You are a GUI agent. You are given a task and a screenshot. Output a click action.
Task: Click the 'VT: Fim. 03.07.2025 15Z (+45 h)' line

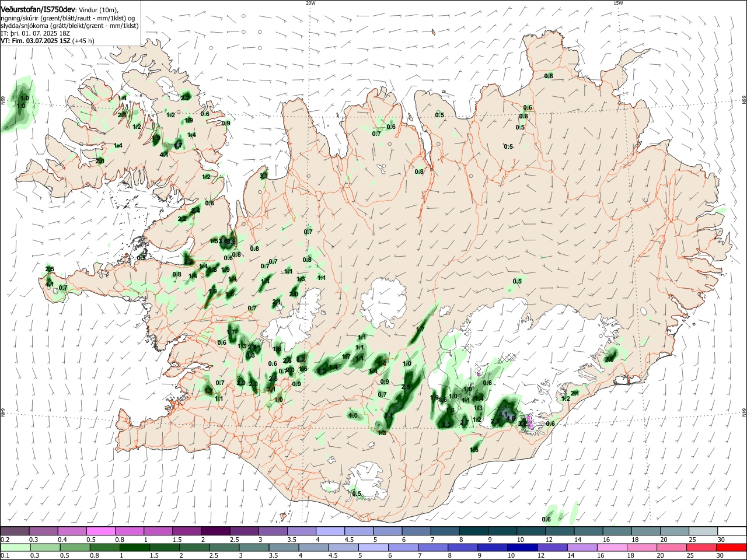[x=47, y=41]
